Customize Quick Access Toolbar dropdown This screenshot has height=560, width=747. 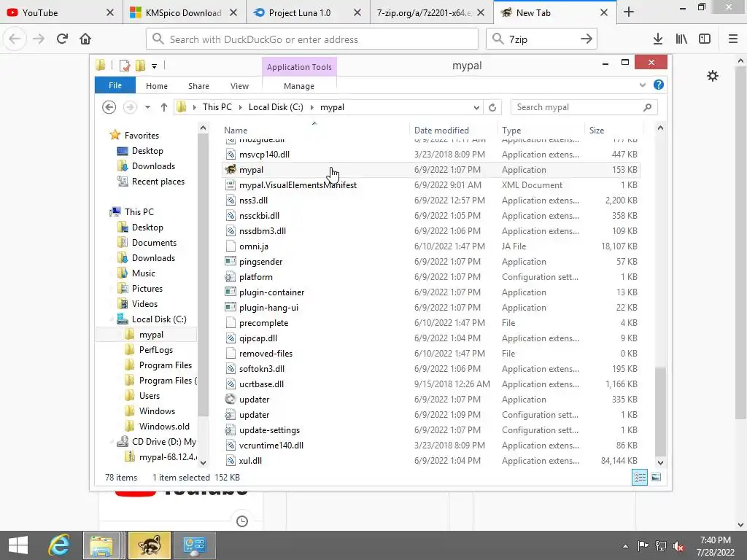pos(155,66)
